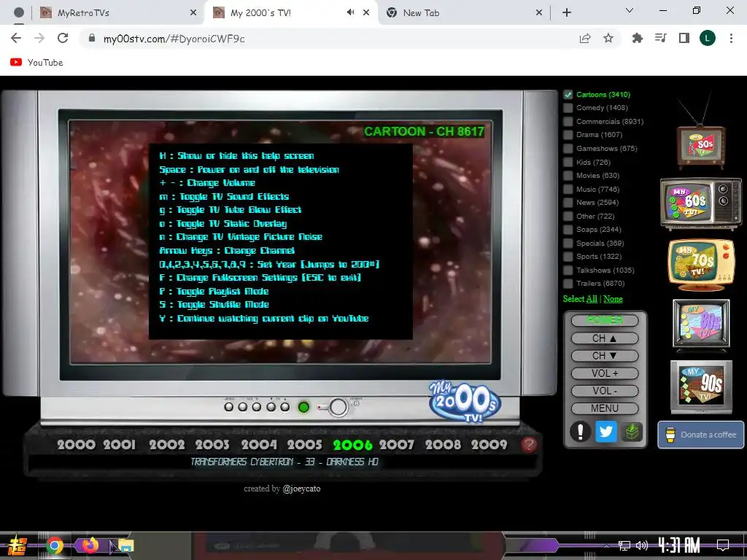This screenshot has height=560, width=747.
Task: Open Firefox from the taskbar
Action: click(90, 545)
